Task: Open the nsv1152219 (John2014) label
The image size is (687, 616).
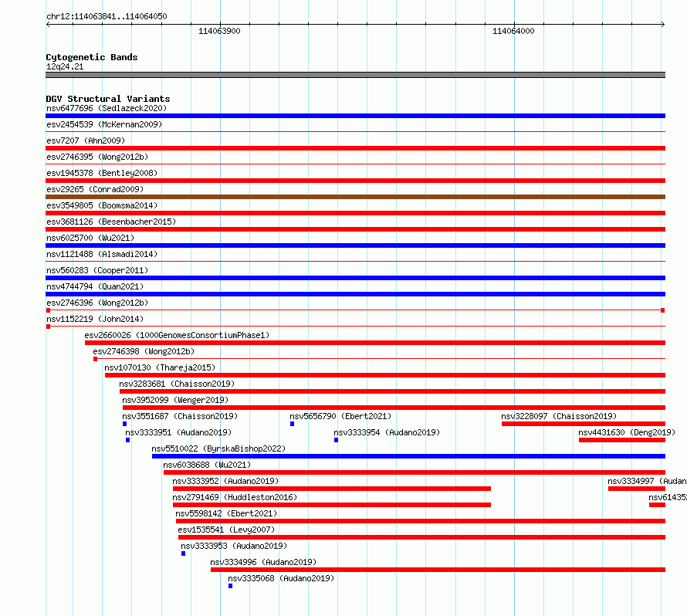Action: point(95,319)
